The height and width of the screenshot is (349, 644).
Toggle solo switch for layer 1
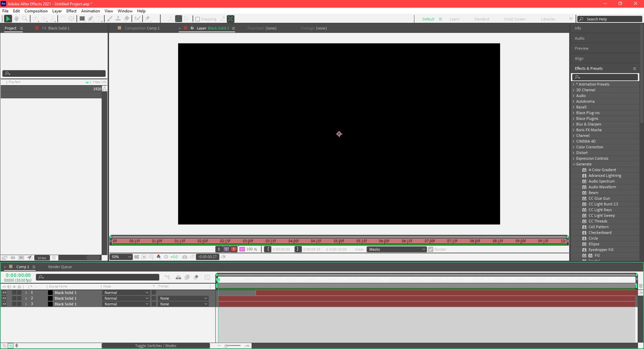pyautogui.click(x=14, y=293)
